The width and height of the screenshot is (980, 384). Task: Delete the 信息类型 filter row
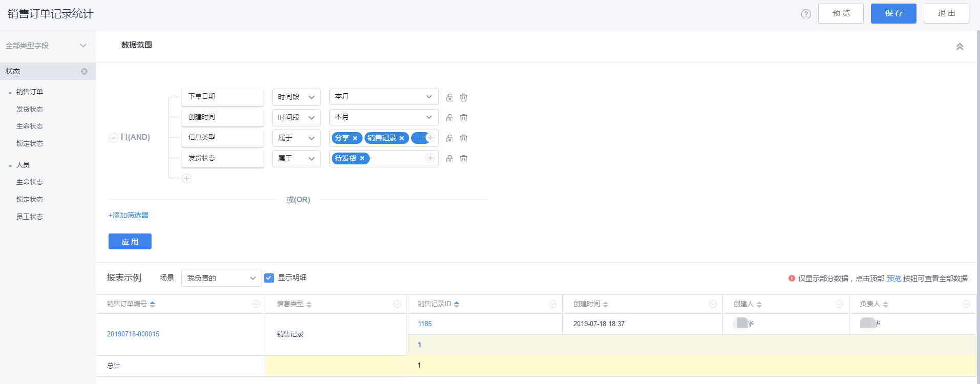463,138
